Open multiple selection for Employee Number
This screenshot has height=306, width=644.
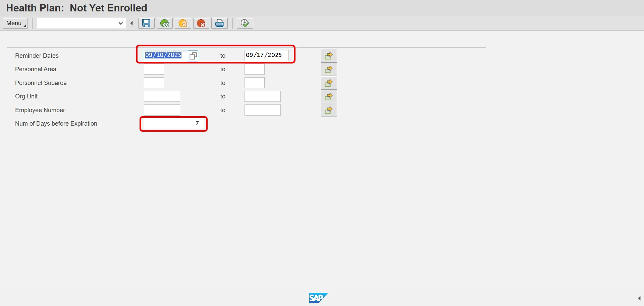[329, 110]
